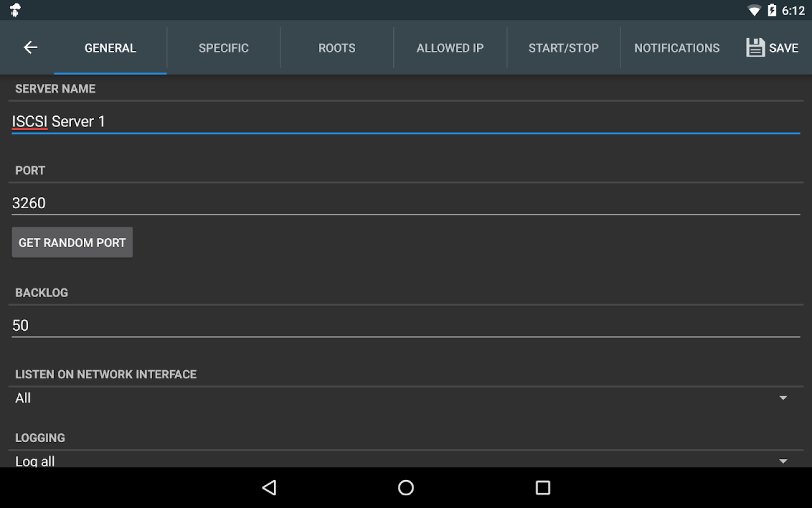The image size is (812, 508).
Task: Open the Roots tab
Action: click(337, 48)
